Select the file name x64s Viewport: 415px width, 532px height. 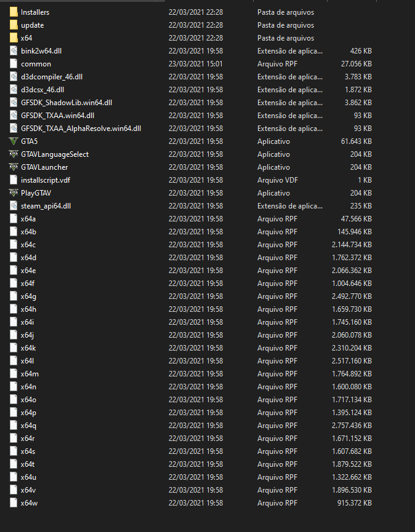click(x=28, y=451)
